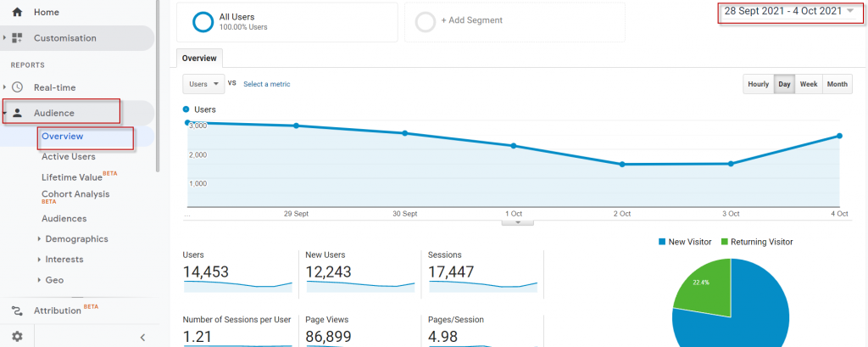
Task: Open Admin settings gear icon
Action: coord(17,336)
